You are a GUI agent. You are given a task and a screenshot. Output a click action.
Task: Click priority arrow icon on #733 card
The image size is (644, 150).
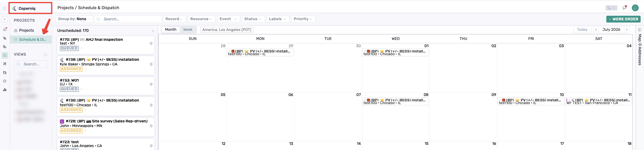[82, 89]
